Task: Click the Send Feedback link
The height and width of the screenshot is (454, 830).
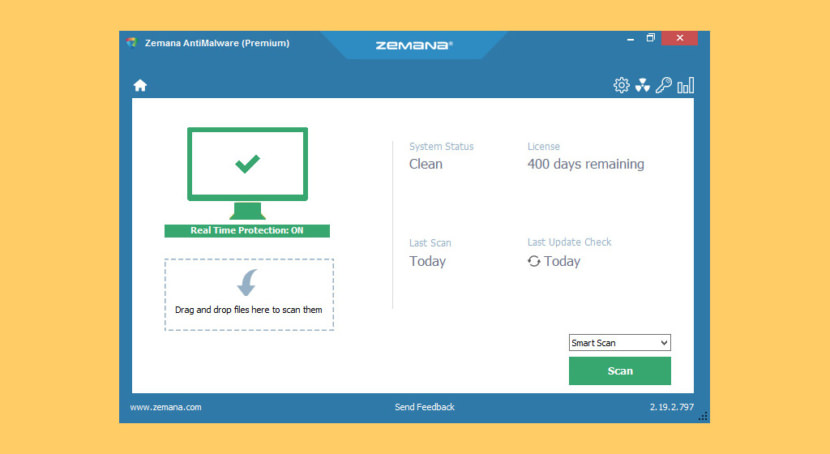Action: [424, 407]
